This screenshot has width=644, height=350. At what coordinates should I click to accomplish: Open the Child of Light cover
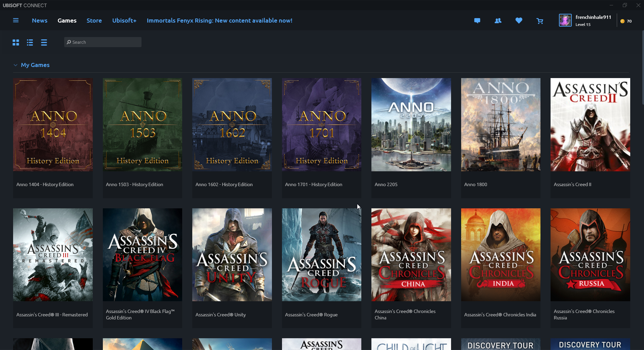coord(411,344)
